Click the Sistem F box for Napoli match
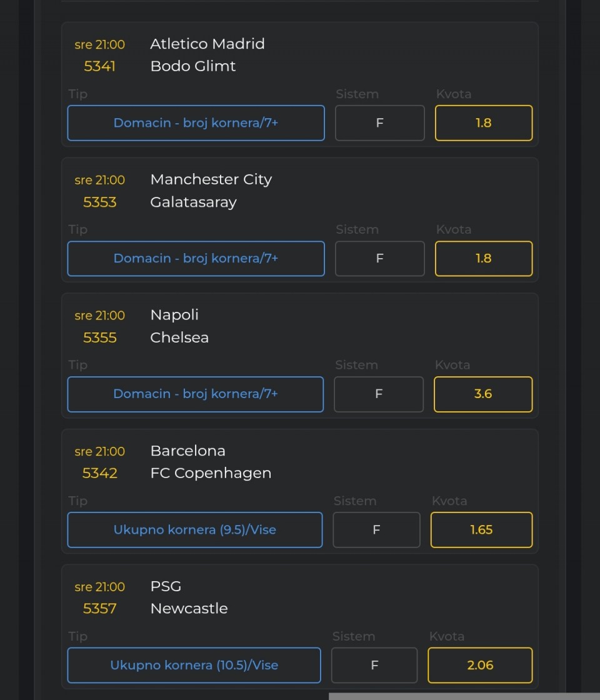600x700 pixels. pyautogui.click(x=378, y=394)
